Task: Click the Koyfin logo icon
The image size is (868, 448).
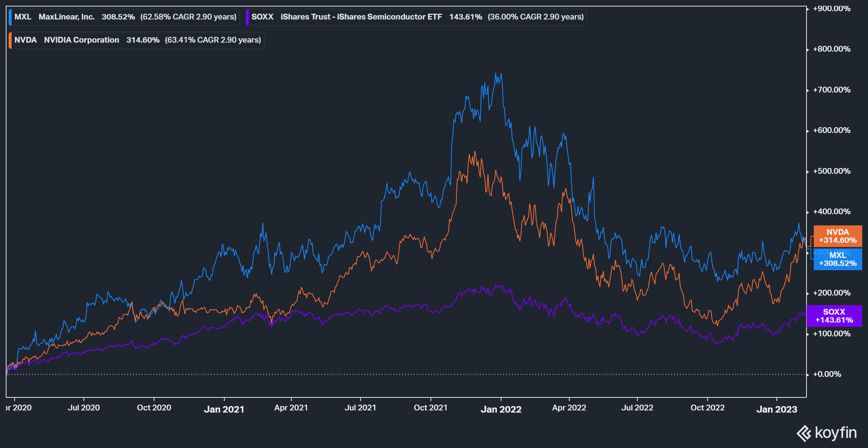Action: tap(804, 433)
